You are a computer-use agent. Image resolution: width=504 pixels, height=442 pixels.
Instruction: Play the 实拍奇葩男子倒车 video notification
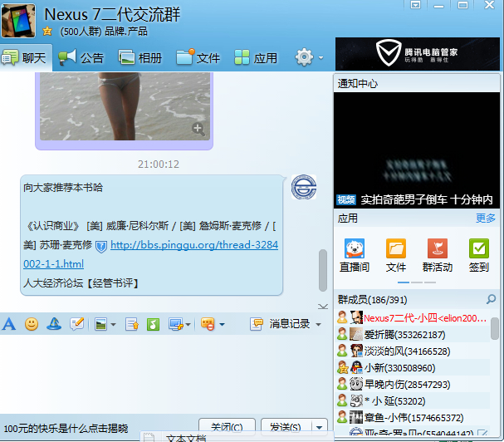pyautogui.click(x=417, y=150)
